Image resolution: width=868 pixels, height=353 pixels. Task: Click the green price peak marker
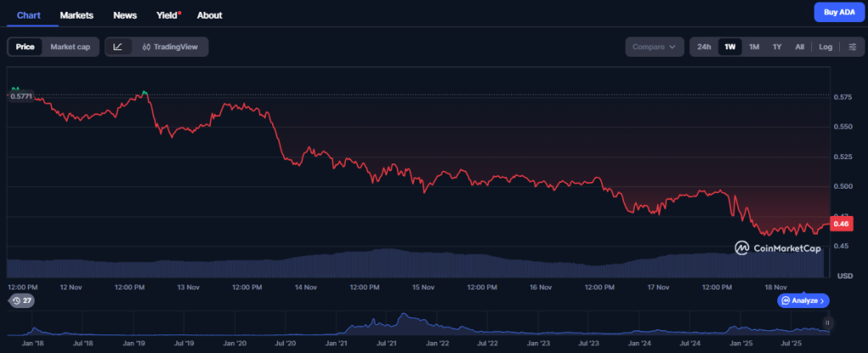pyautogui.click(x=145, y=91)
